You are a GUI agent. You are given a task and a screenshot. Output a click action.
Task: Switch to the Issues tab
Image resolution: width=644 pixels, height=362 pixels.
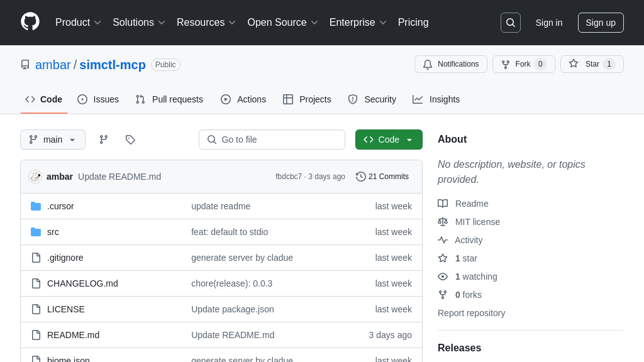98,99
